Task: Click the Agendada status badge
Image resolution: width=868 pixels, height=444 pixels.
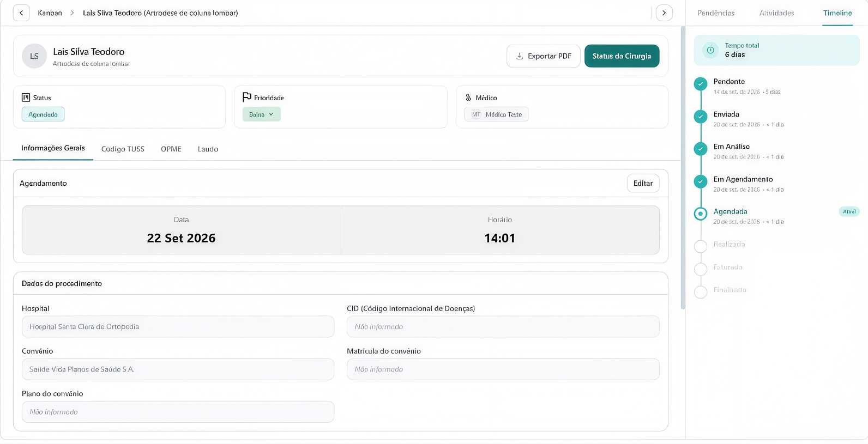Action: 43,114
